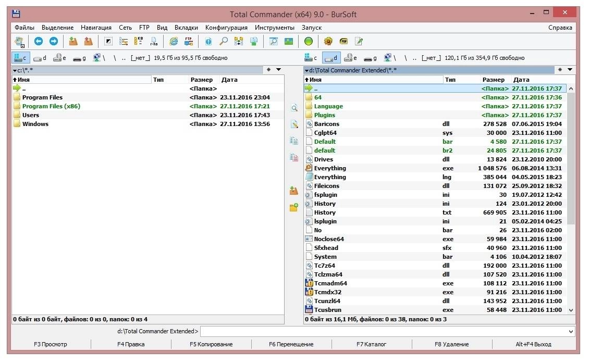Click the F5 Копирование button
589x364 pixels.
211,344
